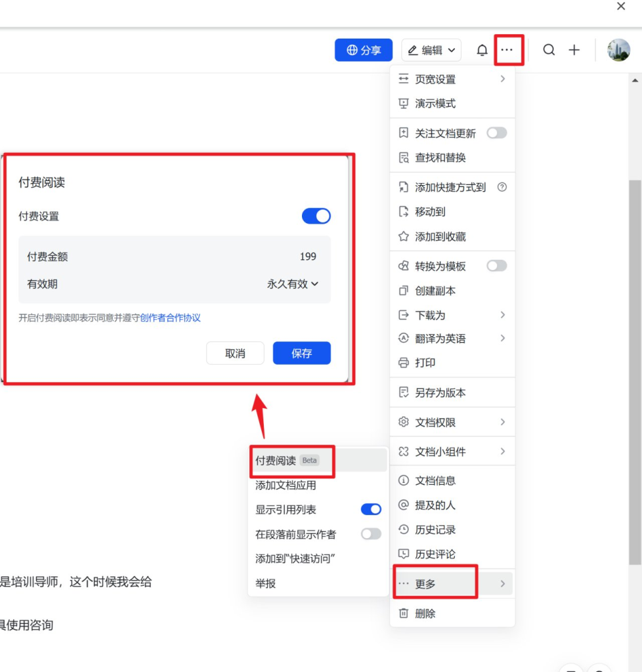Click the user avatar in top right
Image resolution: width=642 pixels, height=672 pixels.
tap(618, 50)
